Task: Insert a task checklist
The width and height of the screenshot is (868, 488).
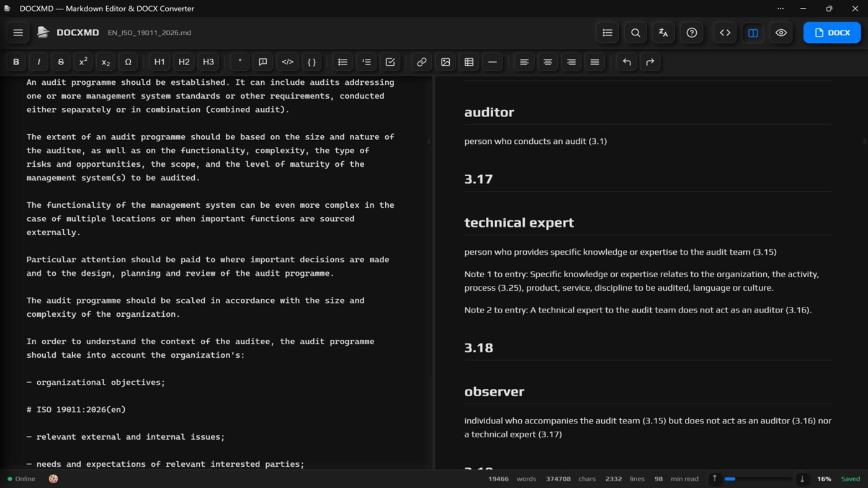Action: tap(390, 62)
